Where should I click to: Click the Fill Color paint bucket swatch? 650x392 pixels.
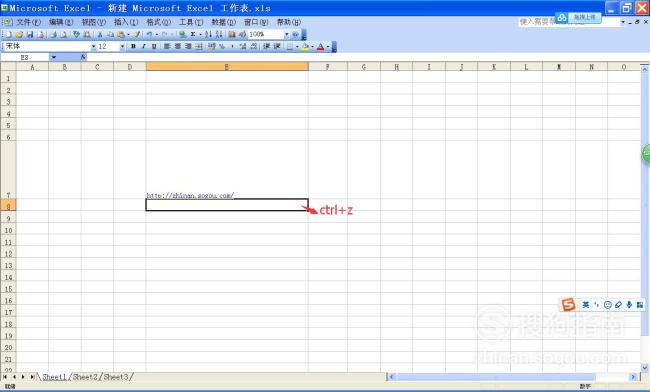[x=306, y=46]
